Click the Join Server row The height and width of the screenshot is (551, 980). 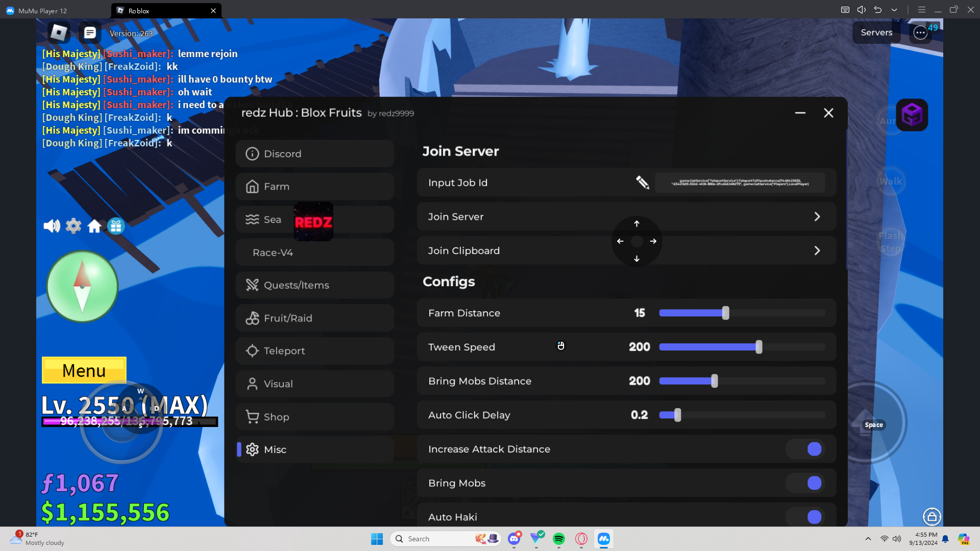[x=626, y=217]
